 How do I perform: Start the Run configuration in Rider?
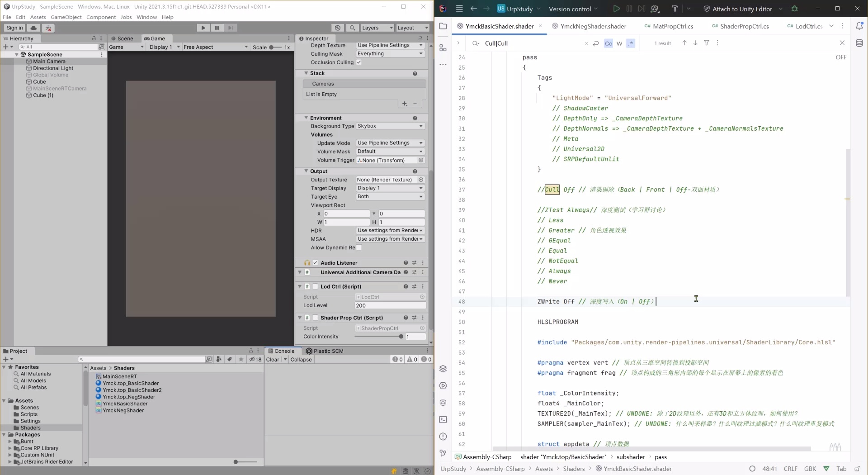tap(616, 8)
